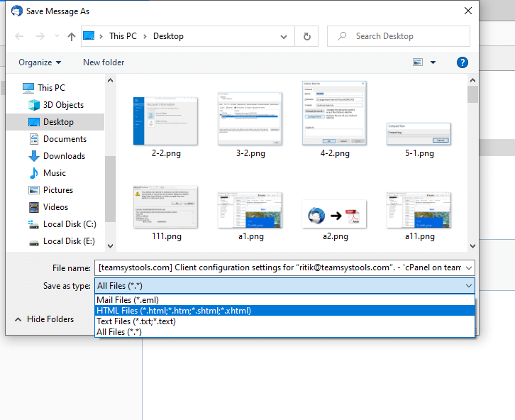Viewport: 515px width, 420px height.
Task: Choose HTML Files type option
Action: point(284,311)
